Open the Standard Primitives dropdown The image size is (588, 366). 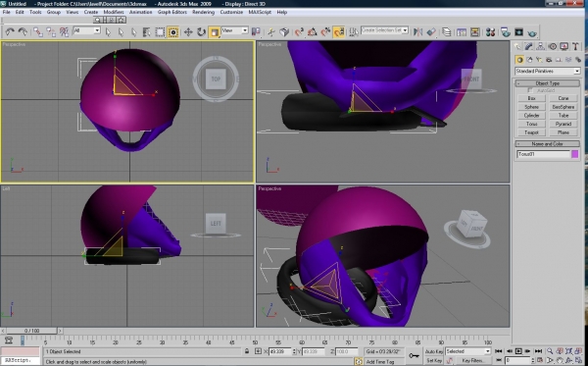click(x=548, y=71)
